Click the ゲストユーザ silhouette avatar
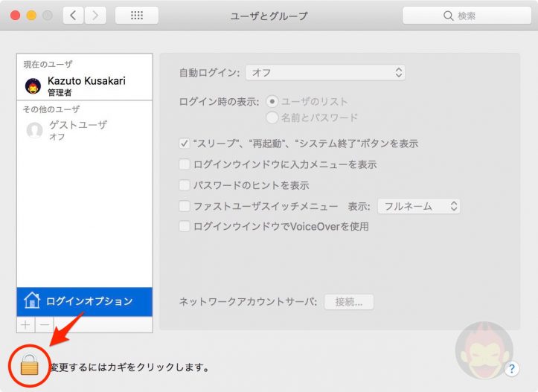The width and height of the screenshot is (538, 392). pyautogui.click(x=35, y=130)
